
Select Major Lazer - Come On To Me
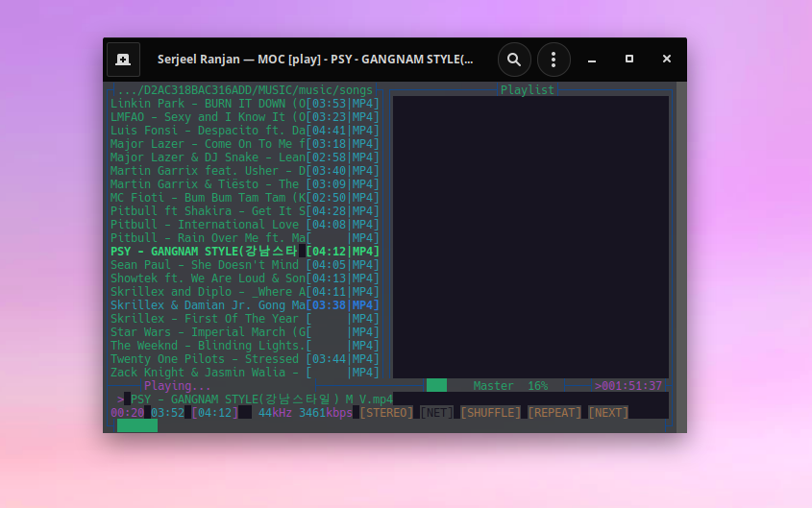(x=244, y=144)
